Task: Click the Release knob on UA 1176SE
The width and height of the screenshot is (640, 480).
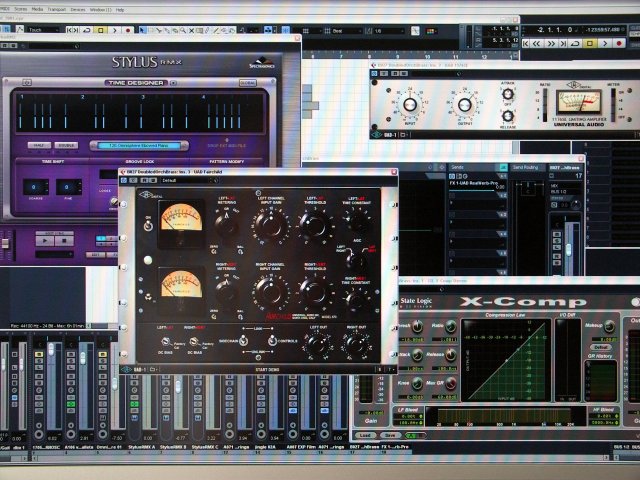Action: (x=507, y=116)
